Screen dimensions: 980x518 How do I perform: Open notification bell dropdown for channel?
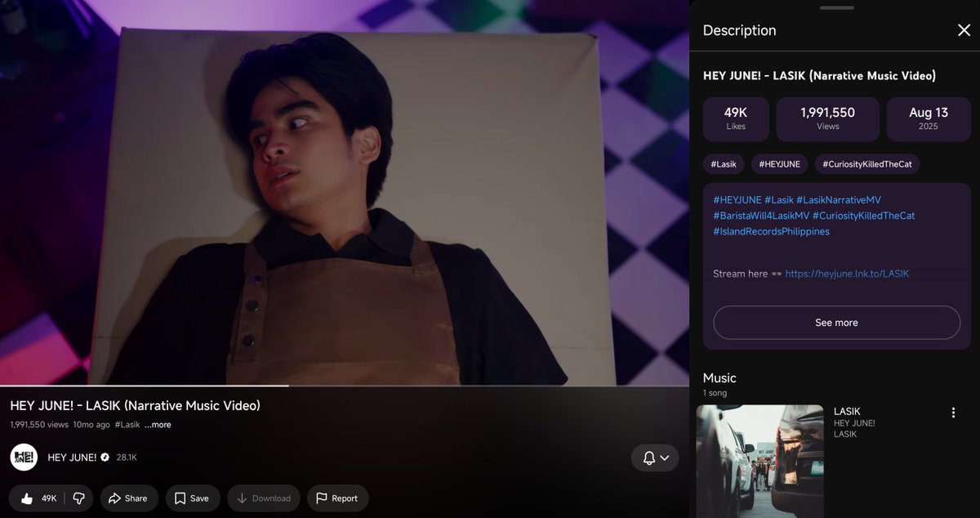655,458
